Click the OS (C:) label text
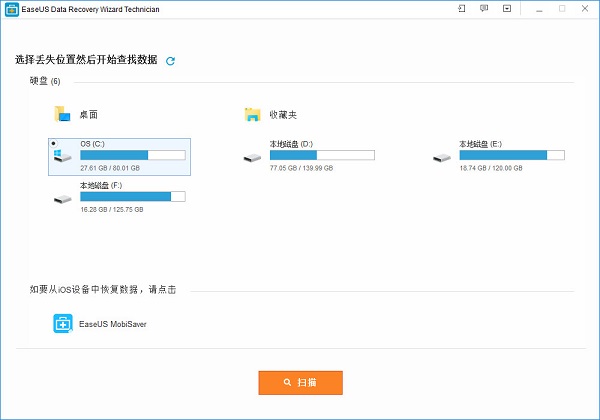Screen dimensions: 600x420 (92, 144)
